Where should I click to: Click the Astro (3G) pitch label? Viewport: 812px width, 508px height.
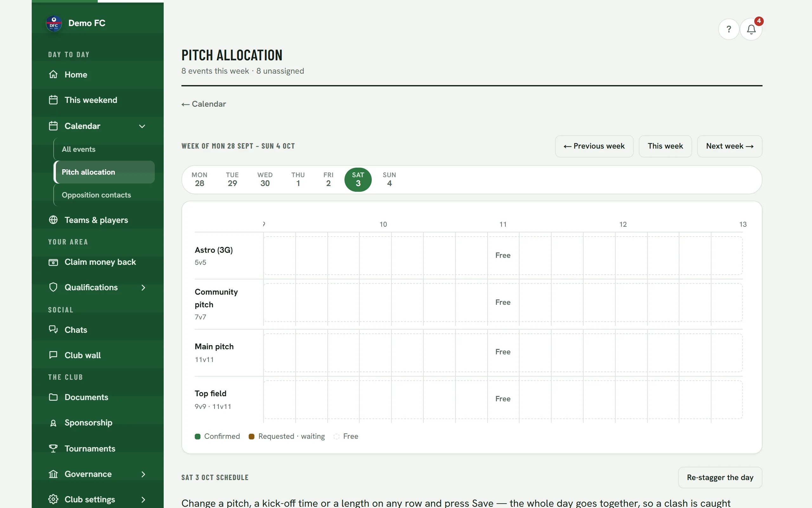[214, 250]
